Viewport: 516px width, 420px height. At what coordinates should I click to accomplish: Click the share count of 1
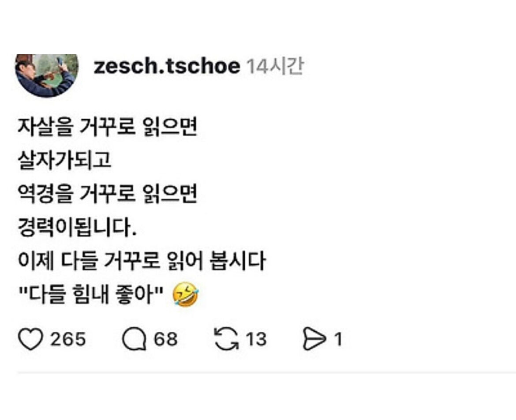tap(338, 340)
